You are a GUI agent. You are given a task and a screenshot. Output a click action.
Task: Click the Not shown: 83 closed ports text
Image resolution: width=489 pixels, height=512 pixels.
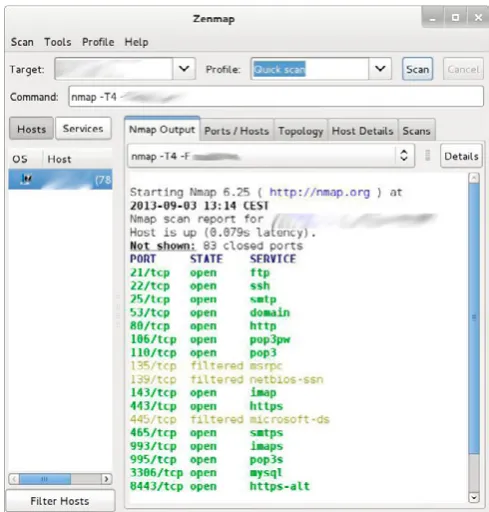point(216,246)
